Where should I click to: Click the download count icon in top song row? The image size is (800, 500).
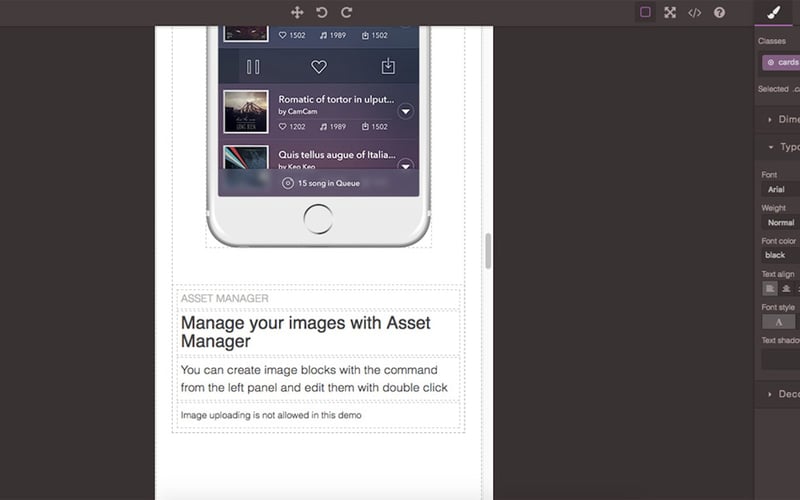pos(365,35)
